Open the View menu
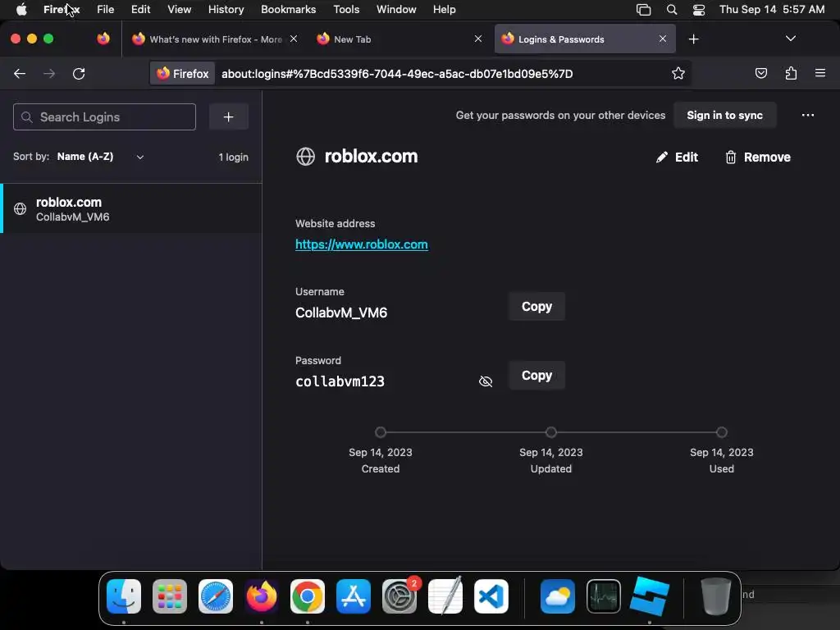This screenshot has width=840, height=630. click(x=179, y=9)
